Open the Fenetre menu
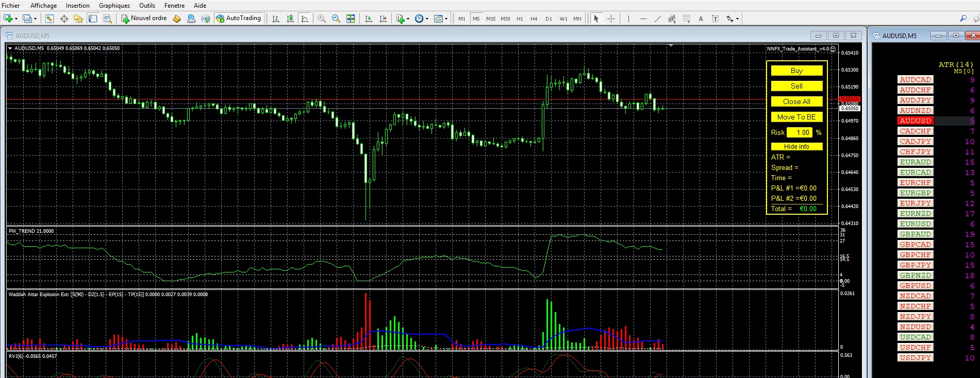980x378 pixels. [174, 6]
